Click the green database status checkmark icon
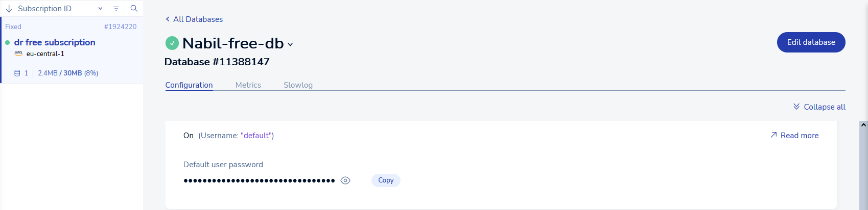Viewport: 868px width, 210px height. point(172,43)
